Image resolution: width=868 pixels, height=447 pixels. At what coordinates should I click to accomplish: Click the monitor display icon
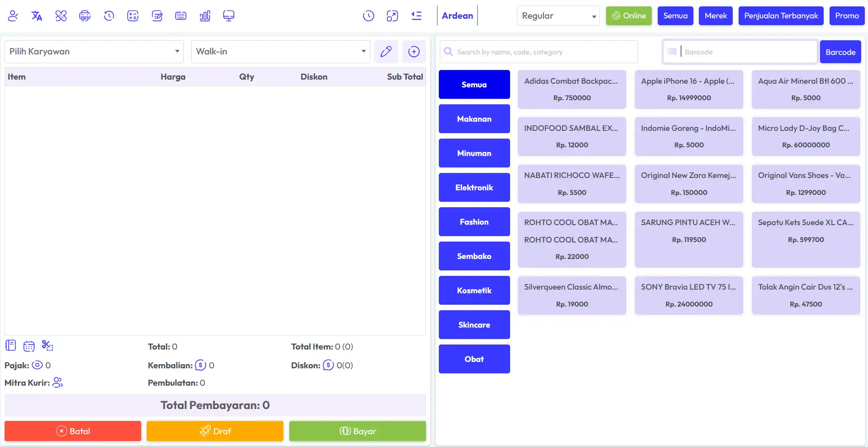[229, 16]
